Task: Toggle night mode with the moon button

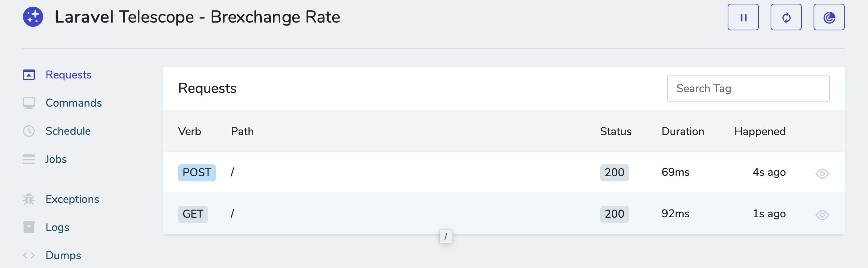Action: [829, 17]
